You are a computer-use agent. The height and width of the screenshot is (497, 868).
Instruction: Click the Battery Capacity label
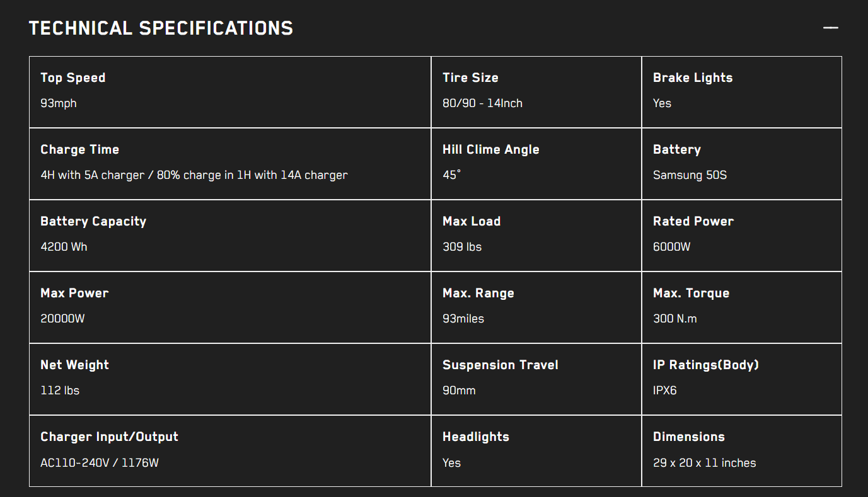[x=93, y=221]
